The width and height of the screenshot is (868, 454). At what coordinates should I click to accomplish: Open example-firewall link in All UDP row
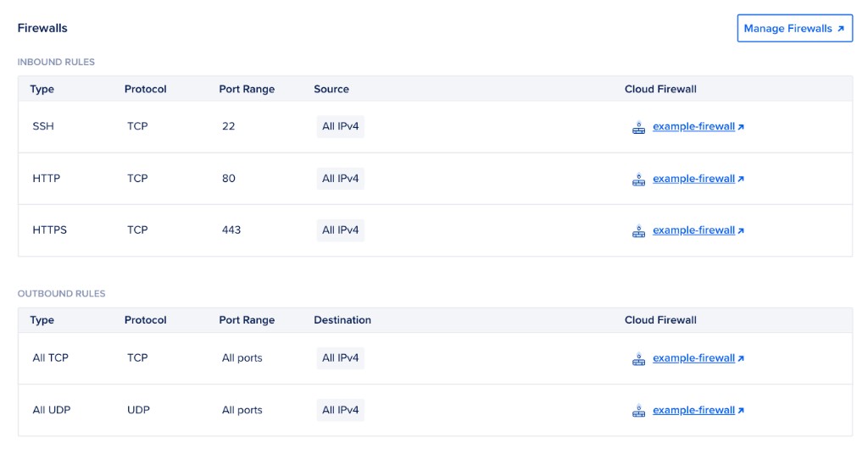coord(698,410)
